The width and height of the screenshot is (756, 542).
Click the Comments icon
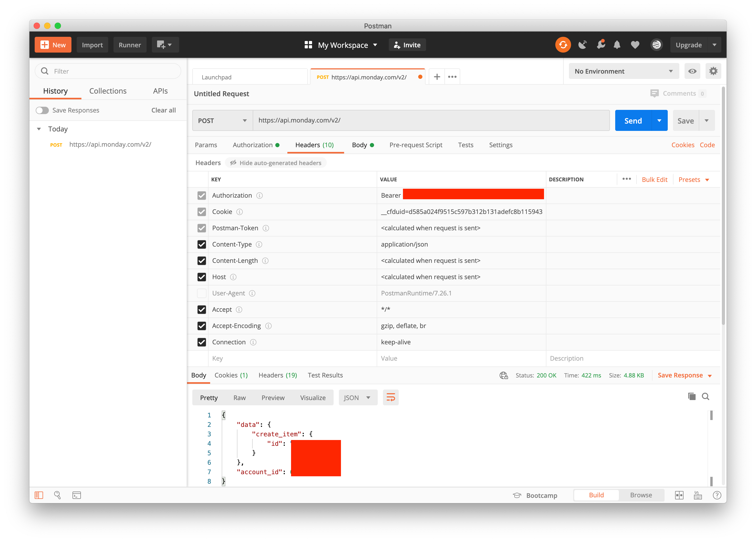654,94
